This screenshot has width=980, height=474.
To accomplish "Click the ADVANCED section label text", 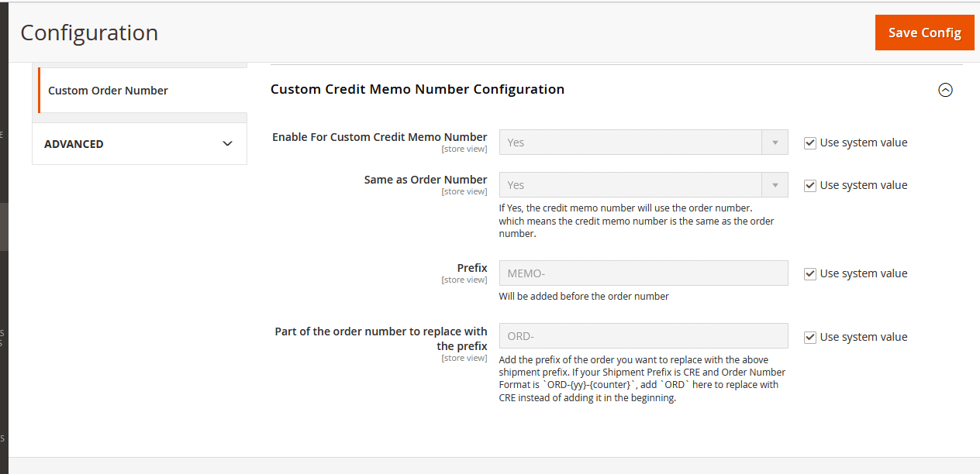I will pos(74,144).
